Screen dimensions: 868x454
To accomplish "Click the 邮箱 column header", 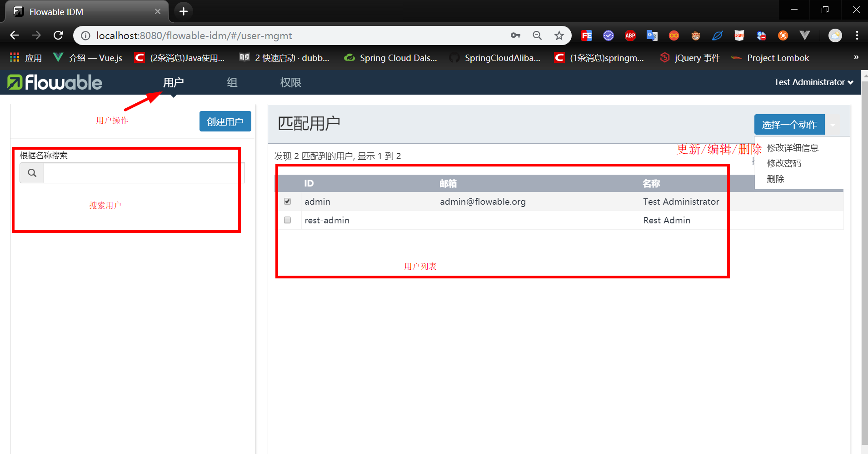I will click(x=448, y=183).
